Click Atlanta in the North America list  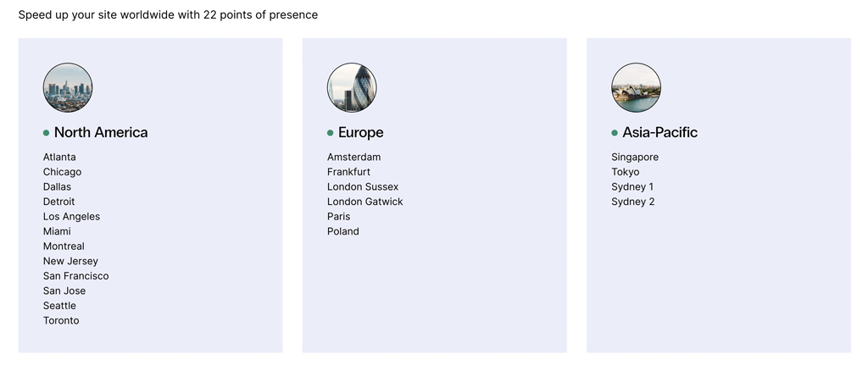tap(59, 157)
